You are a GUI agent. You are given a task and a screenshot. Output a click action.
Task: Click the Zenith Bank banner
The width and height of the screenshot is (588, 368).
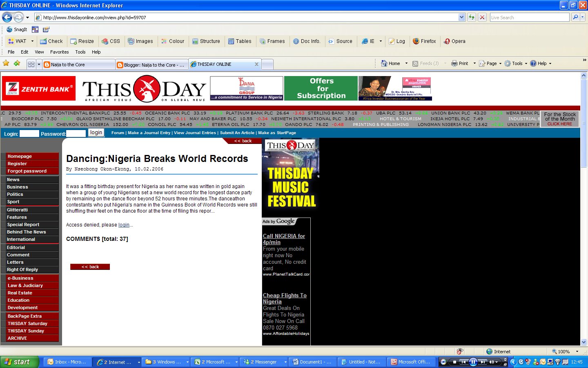pos(39,88)
